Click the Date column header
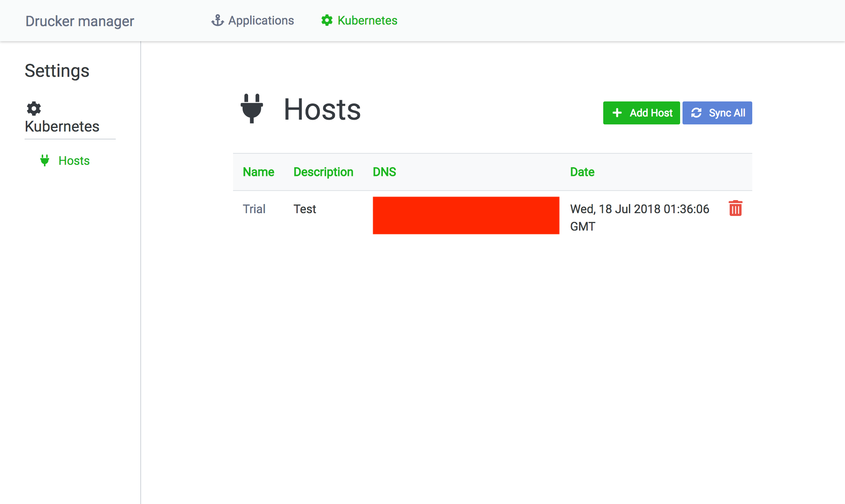 582,172
